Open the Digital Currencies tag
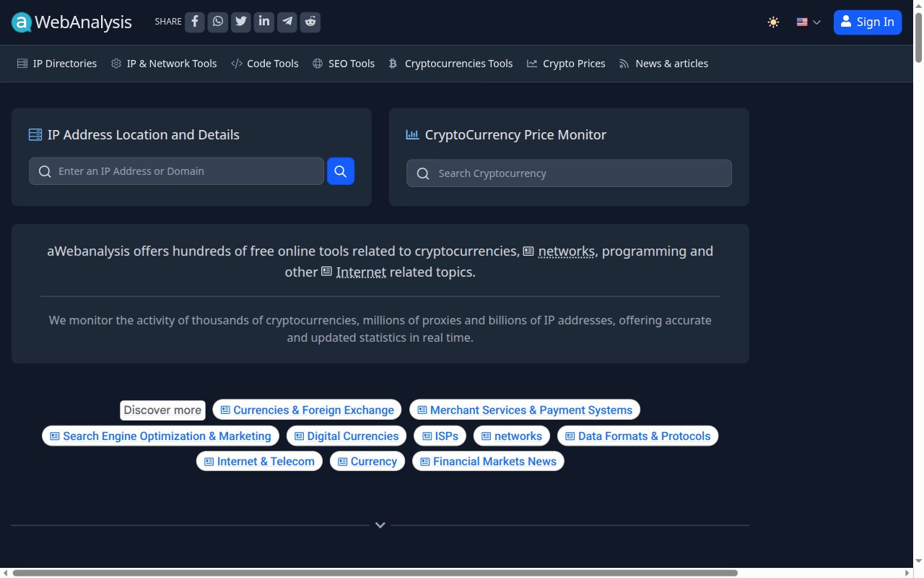 [346, 436]
